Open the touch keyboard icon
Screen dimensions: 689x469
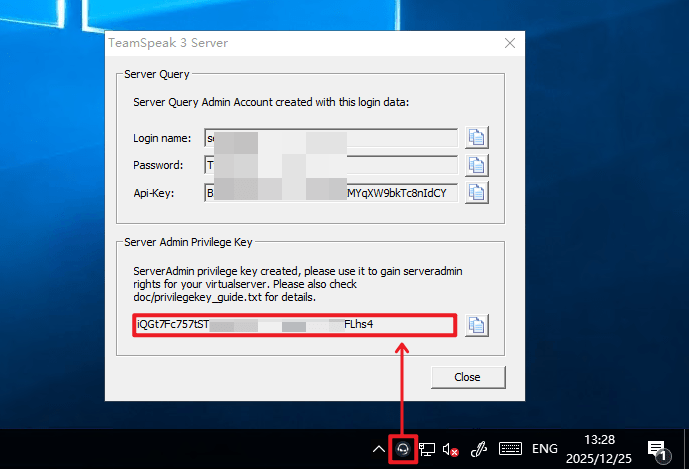click(510, 449)
